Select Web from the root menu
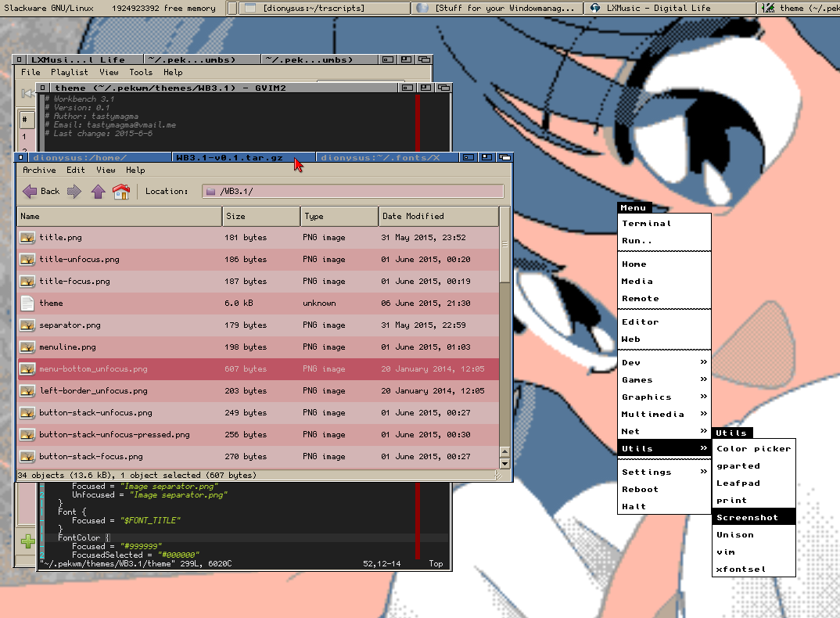This screenshot has height=618, width=840. 664,340
